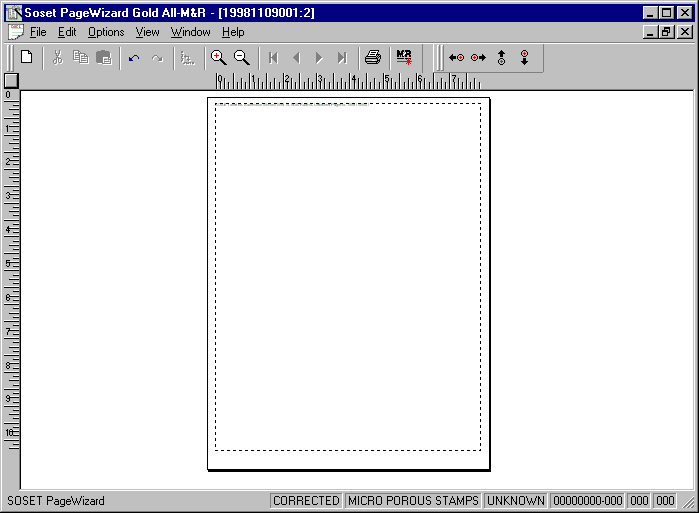Restore the inner document window
The image size is (699, 513).
coord(666,32)
